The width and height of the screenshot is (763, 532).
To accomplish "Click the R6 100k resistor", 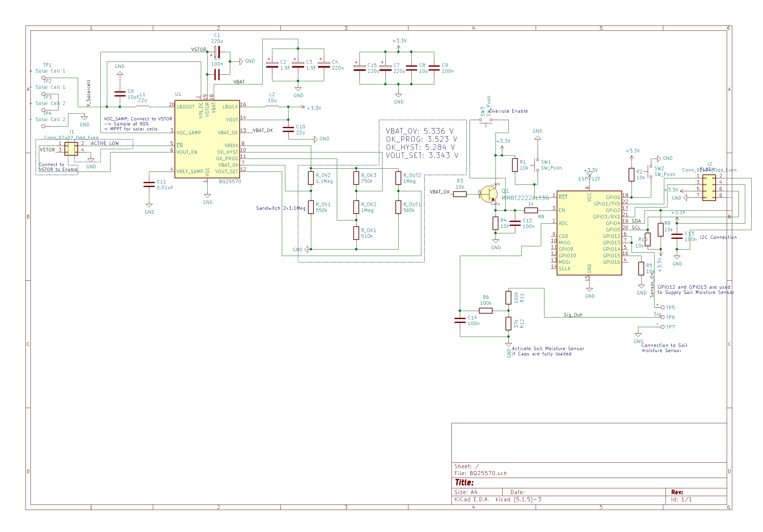I will point(485,311).
